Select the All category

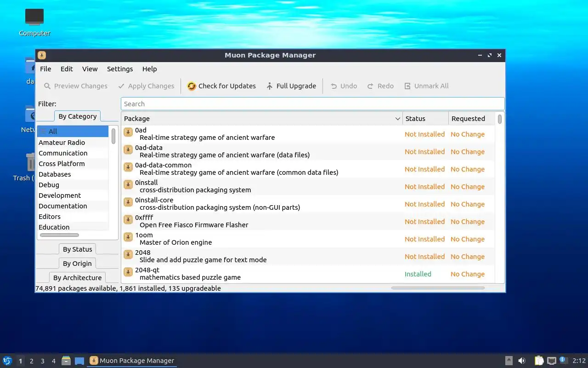pos(73,132)
